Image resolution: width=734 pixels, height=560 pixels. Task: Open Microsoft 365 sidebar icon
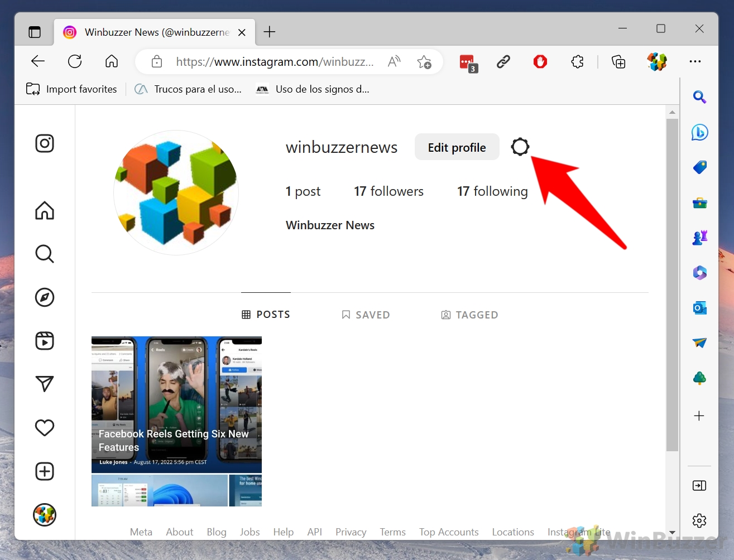pos(699,273)
